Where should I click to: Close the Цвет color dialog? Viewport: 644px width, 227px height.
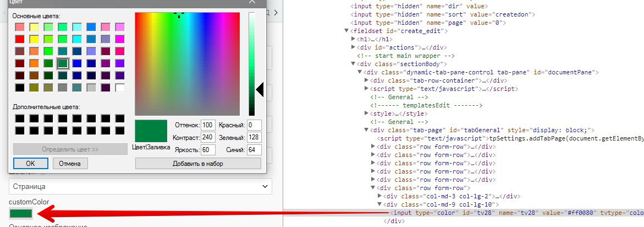[252, 2]
